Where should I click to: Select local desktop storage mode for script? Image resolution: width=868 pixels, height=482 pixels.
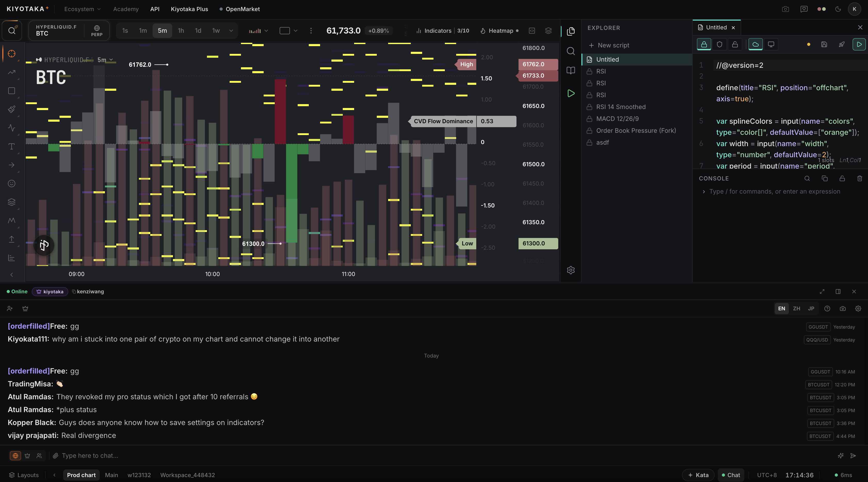771,44
